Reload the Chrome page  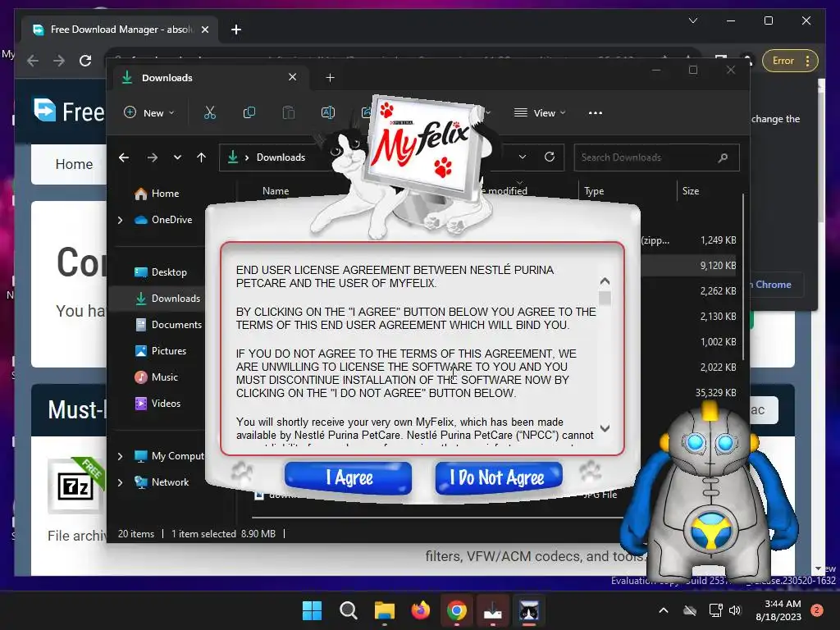pos(85,61)
